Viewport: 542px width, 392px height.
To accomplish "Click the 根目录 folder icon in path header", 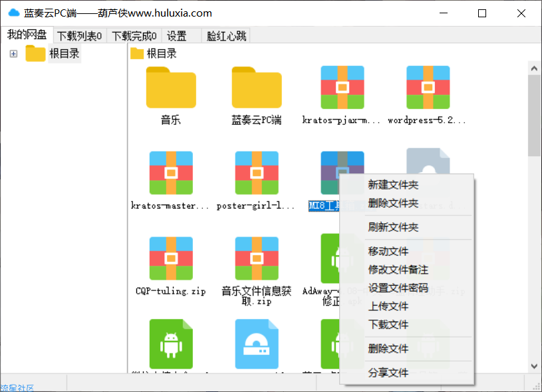I will point(137,54).
